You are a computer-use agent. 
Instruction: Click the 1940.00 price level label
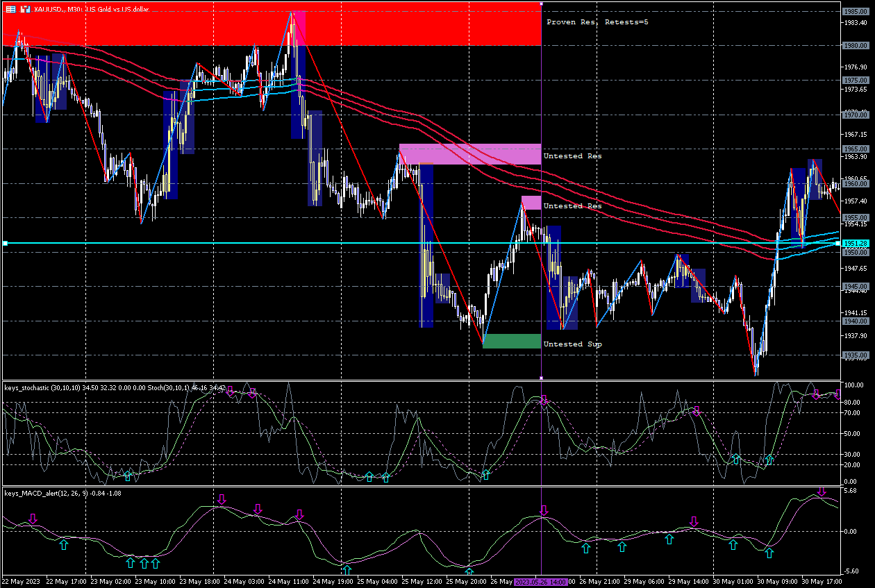(x=856, y=321)
